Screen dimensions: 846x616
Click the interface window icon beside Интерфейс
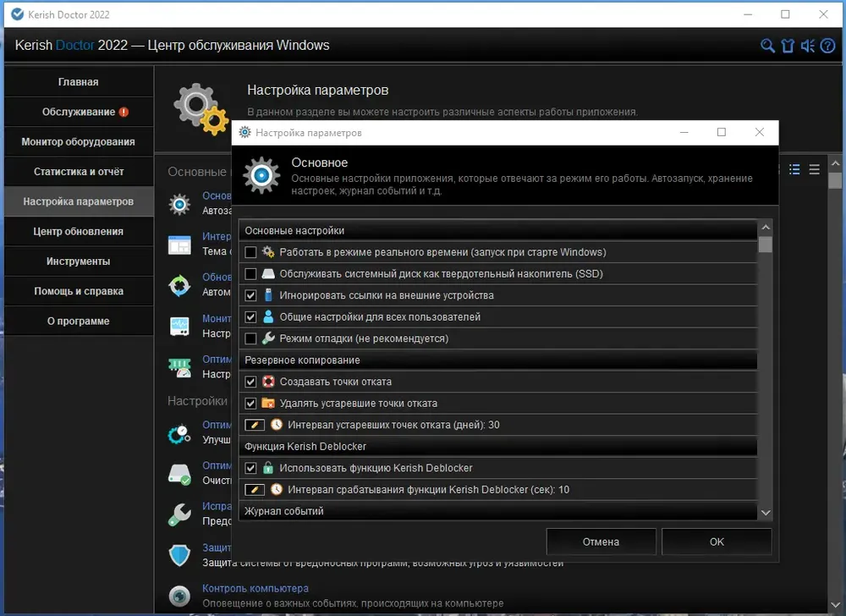tap(179, 245)
